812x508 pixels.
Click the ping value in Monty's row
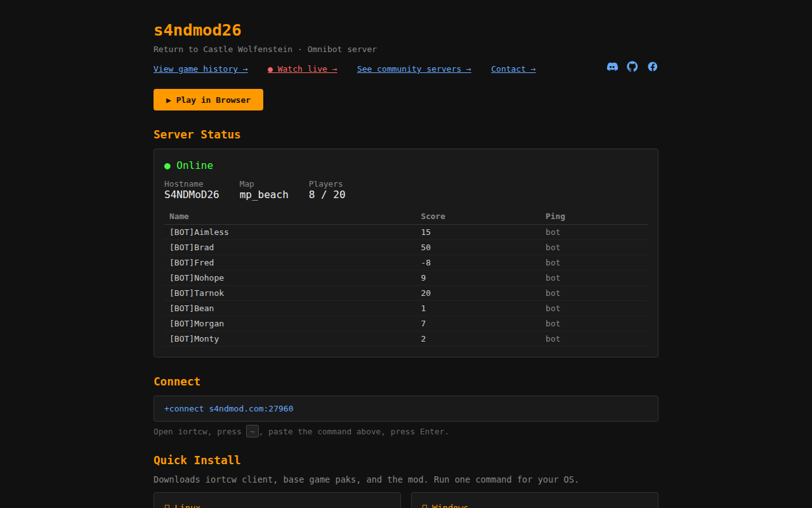553,339
